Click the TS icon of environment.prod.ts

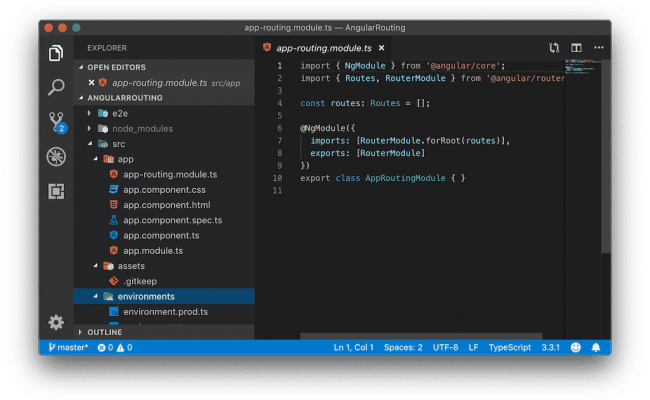pyautogui.click(x=114, y=312)
